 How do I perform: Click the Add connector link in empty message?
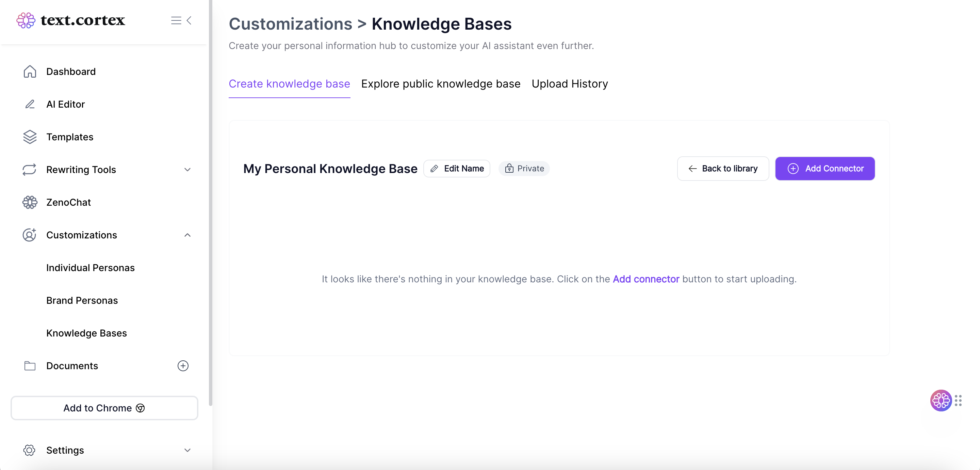(646, 279)
